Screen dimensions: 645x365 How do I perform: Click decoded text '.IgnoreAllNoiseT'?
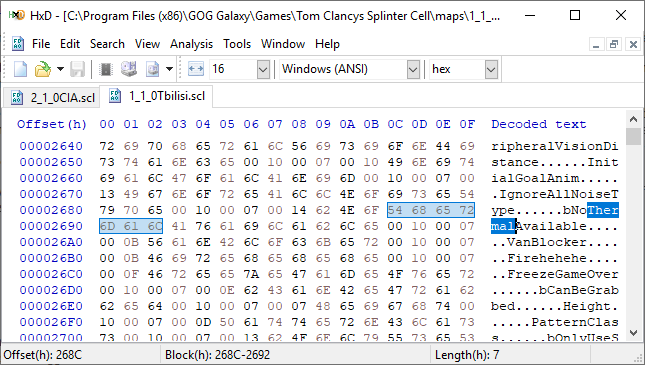(x=555, y=194)
